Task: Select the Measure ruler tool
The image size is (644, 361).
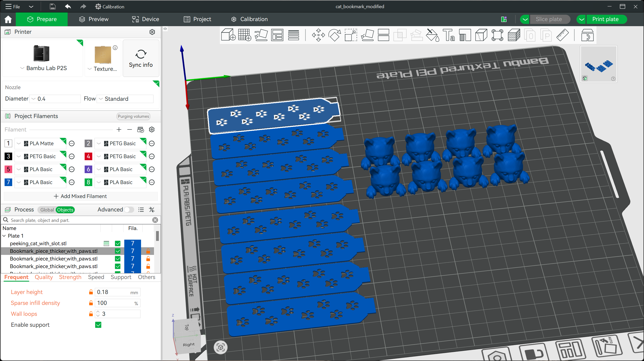Action: (562, 35)
